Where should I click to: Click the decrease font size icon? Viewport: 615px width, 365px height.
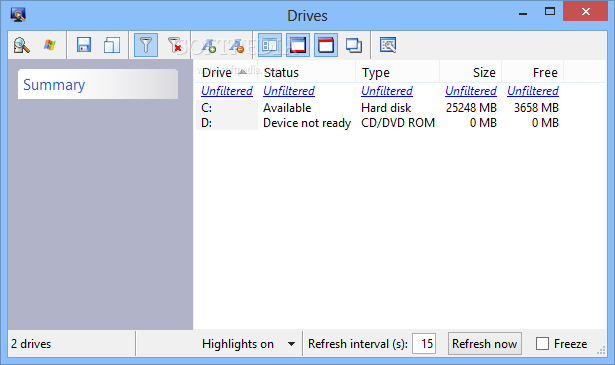click(x=236, y=45)
